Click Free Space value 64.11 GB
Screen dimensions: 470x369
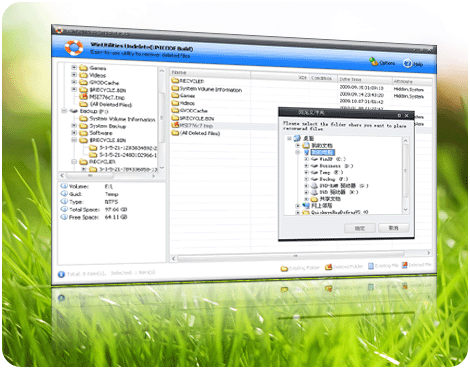tap(116, 217)
